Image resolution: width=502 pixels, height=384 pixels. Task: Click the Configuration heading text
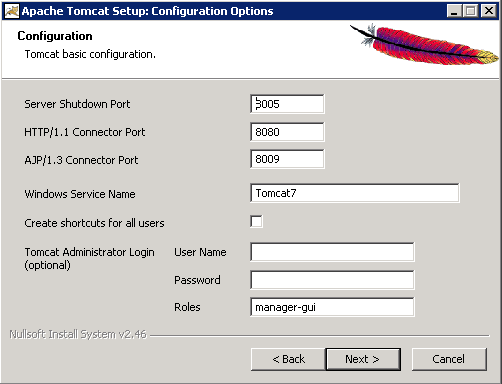(55, 36)
